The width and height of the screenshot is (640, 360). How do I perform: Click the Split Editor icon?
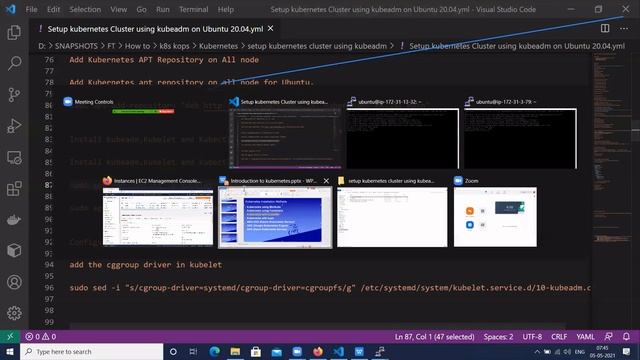tap(605, 29)
